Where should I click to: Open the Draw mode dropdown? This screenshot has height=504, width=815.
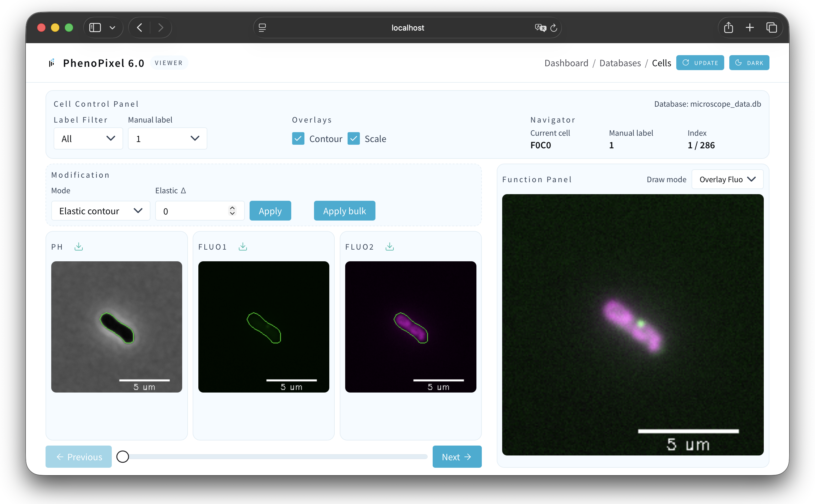[x=727, y=180]
